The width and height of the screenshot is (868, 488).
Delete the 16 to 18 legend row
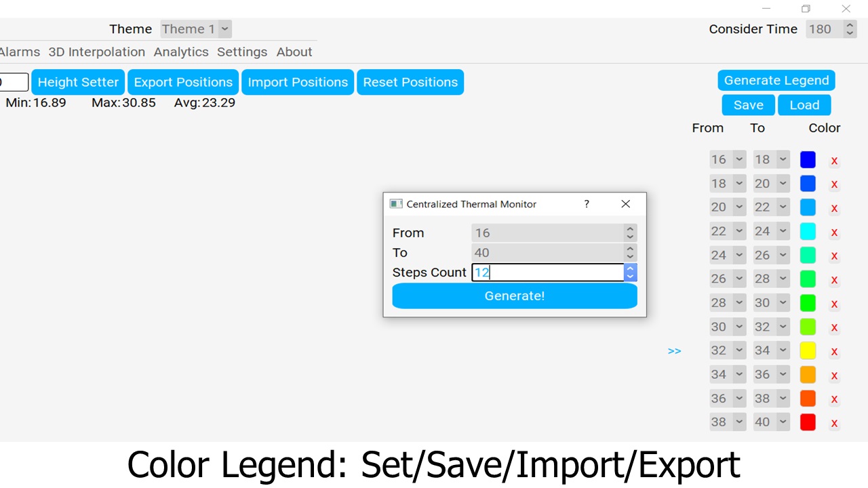pyautogui.click(x=834, y=161)
